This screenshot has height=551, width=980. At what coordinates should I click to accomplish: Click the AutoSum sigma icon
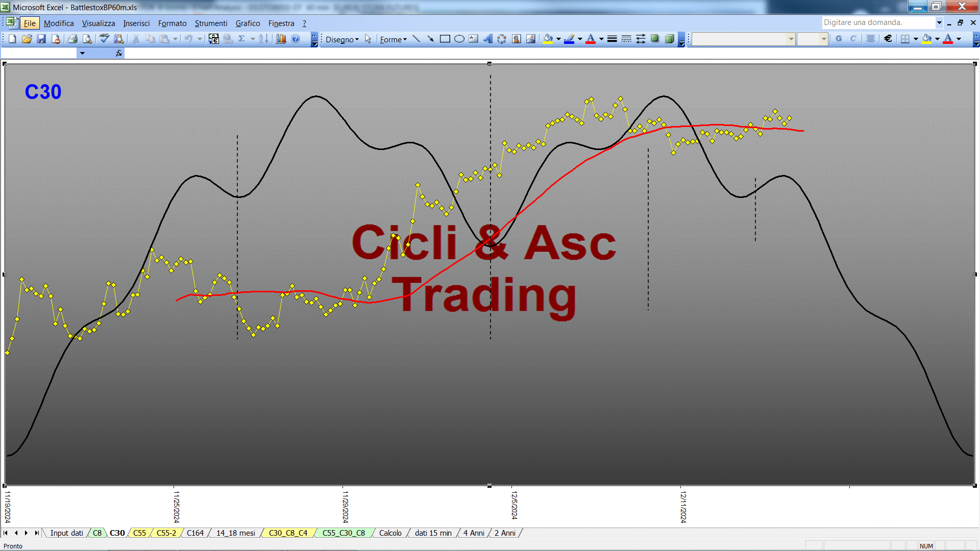point(242,39)
